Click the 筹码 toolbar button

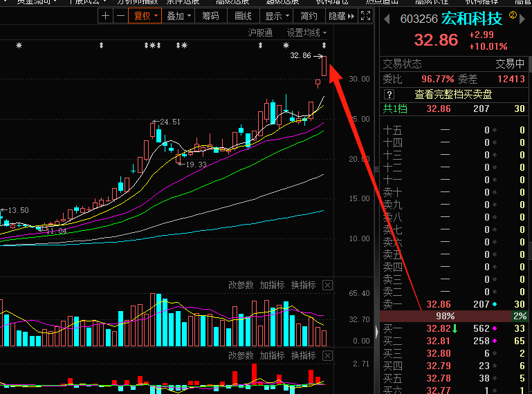(210, 16)
